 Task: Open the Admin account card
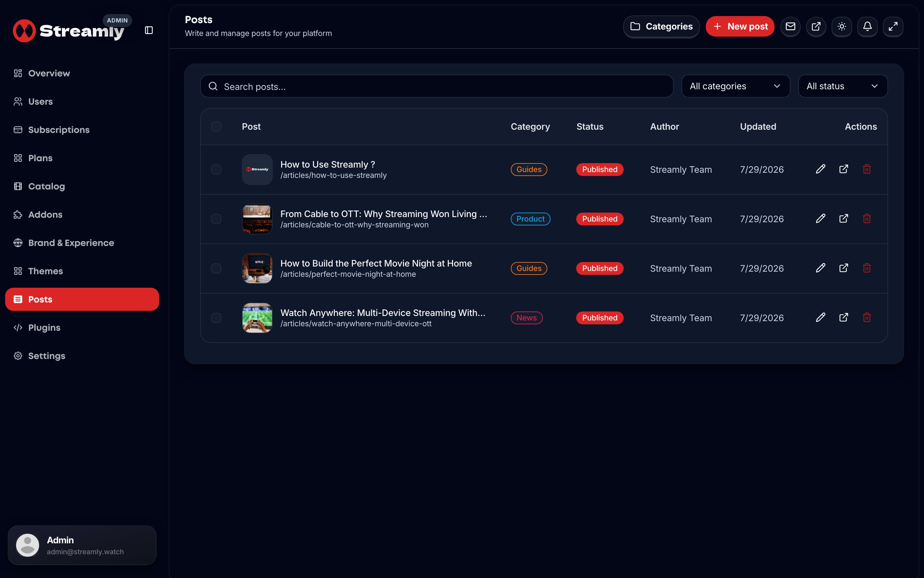tap(82, 545)
